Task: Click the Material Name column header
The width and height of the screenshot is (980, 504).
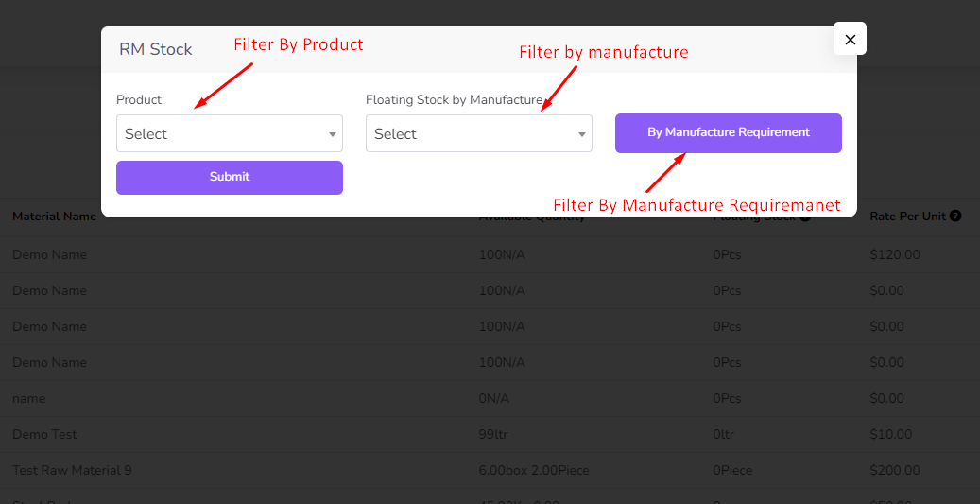Action: [x=54, y=217]
